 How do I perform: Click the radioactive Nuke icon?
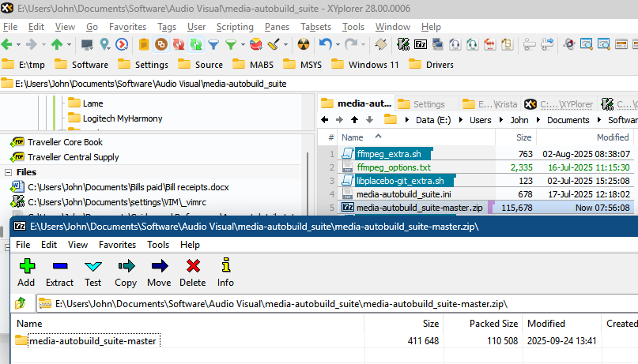(304, 44)
